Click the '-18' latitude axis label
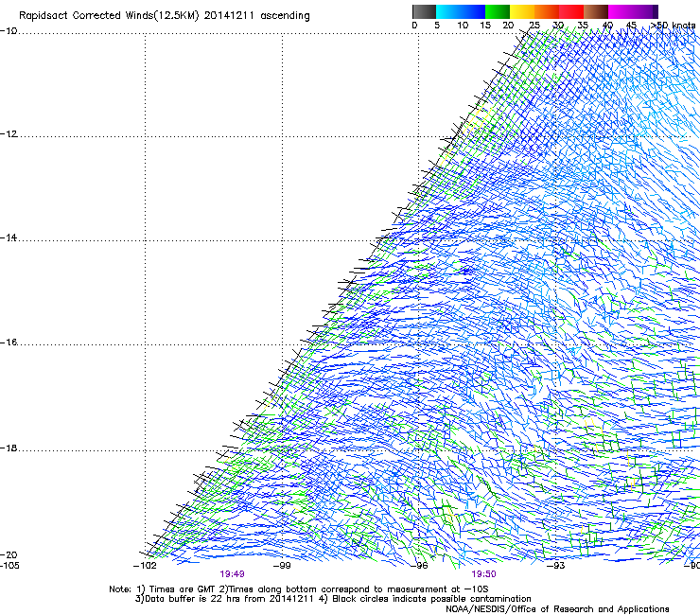The width and height of the screenshot is (700, 615). click(x=9, y=448)
